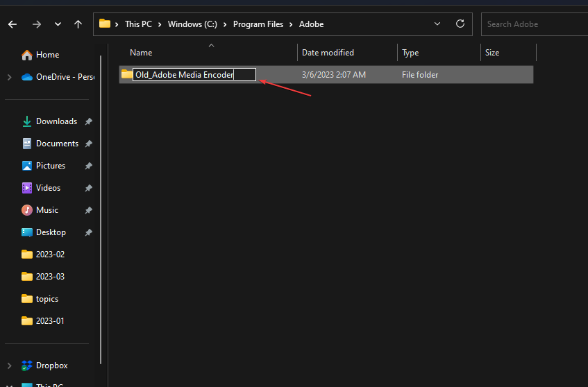Select Windows (C:) breadcrumb
Viewport: 588px width, 387px height.
point(192,24)
